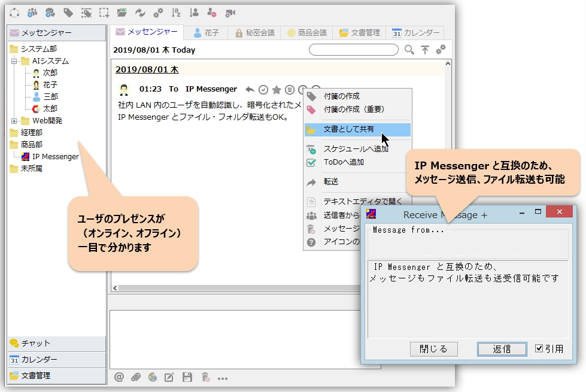586x392 pixels.
Task: Choose テキストエディタで開く menu item
Action: pos(358,202)
